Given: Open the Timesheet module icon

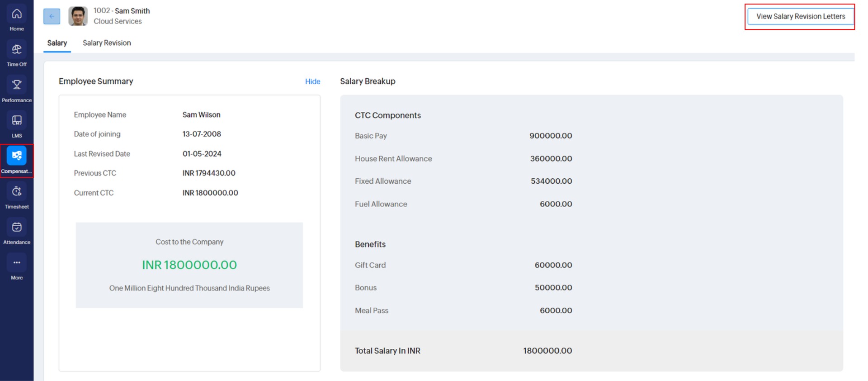Looking at the screenshot, I should 17,192.
